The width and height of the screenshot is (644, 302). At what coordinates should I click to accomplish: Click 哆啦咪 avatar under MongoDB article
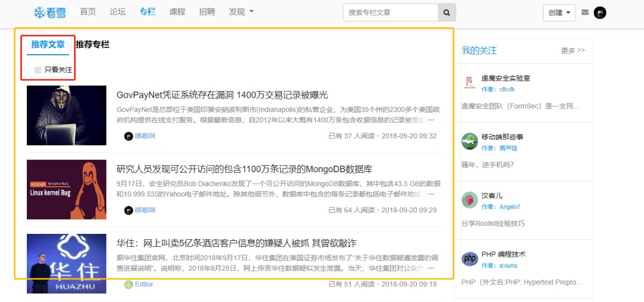coord(129,210)
